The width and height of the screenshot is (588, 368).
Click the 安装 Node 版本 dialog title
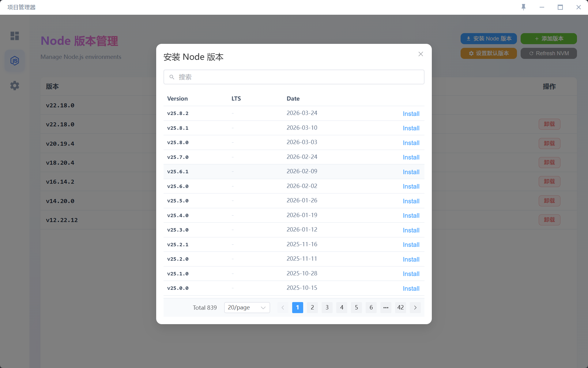pos(194,57)
